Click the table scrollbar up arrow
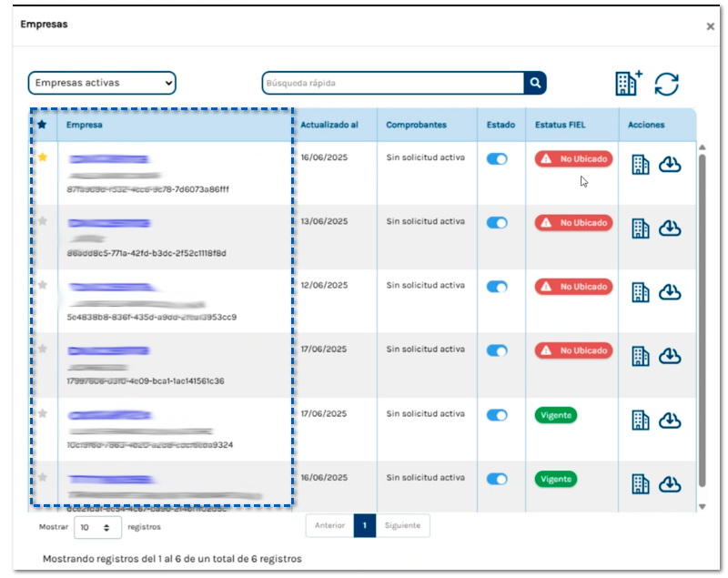The height and width of the screenshot is (578, 728). 702,147
